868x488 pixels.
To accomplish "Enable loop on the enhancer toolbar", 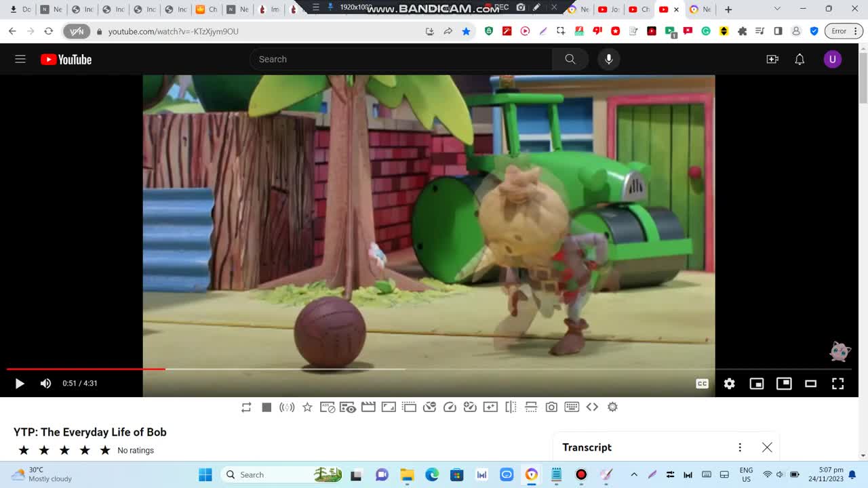I will [x=246, y=407].
